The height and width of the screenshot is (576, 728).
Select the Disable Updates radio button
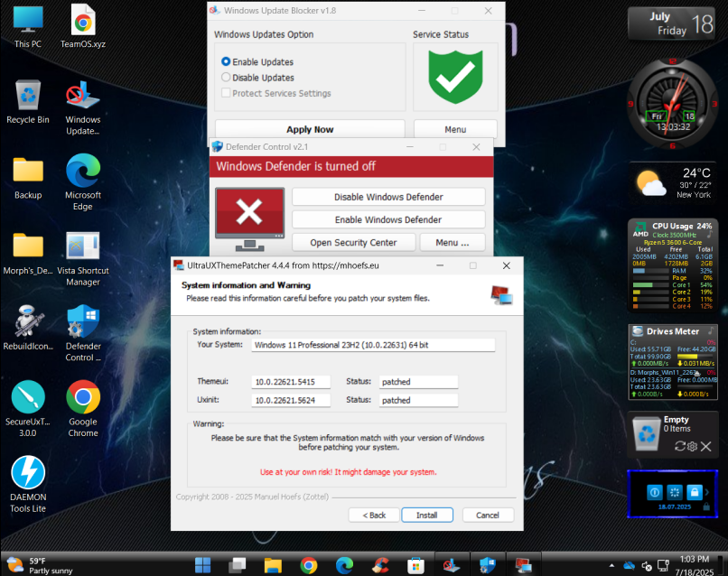tap(226, 77)
